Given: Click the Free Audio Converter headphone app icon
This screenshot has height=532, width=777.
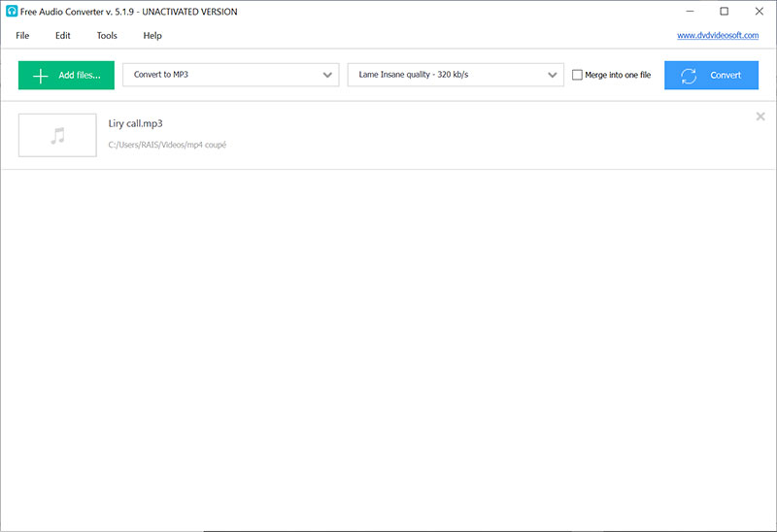Looking at the screenshot, I should [12, 11].
